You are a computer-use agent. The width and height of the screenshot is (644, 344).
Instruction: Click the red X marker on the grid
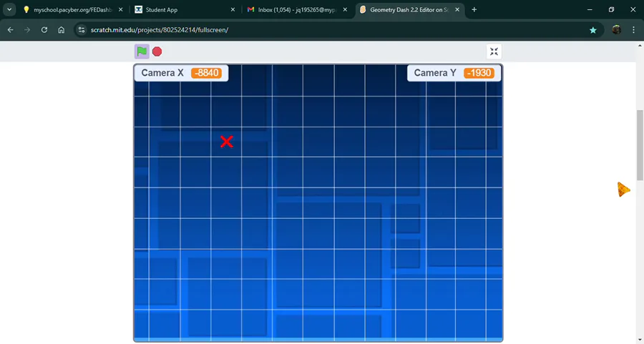coord(227,142)
